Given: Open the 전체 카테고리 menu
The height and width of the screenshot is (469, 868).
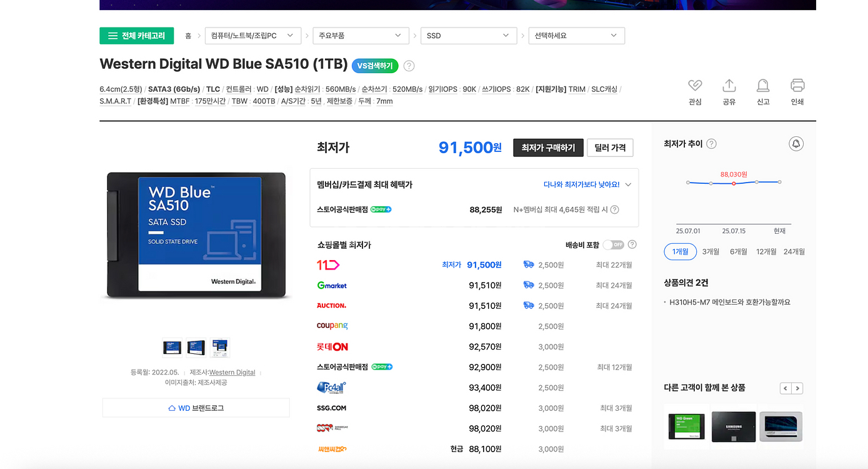Looking at the screenshot, I should click(136, 36).
